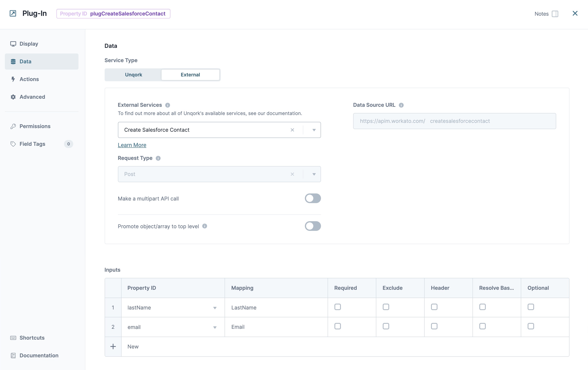Add a new input row with plus icon
This screenshot has width=588, height=370.
pos(113,346)
